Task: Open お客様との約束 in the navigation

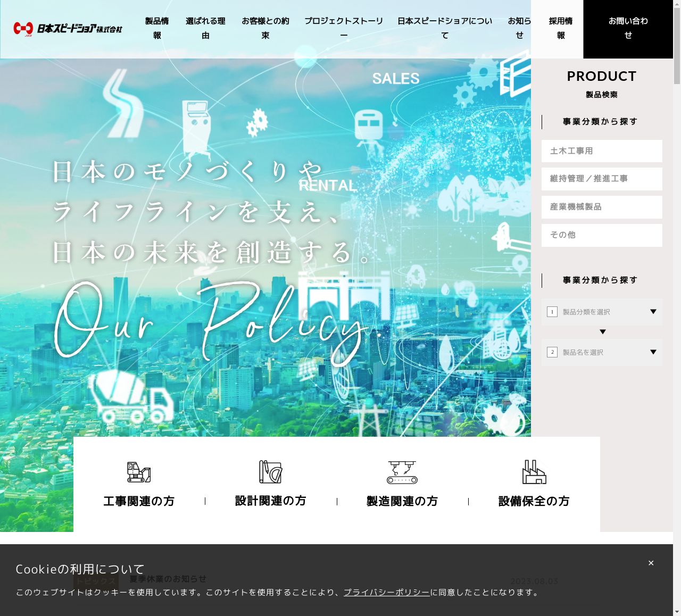Action: tap(265, 28)
